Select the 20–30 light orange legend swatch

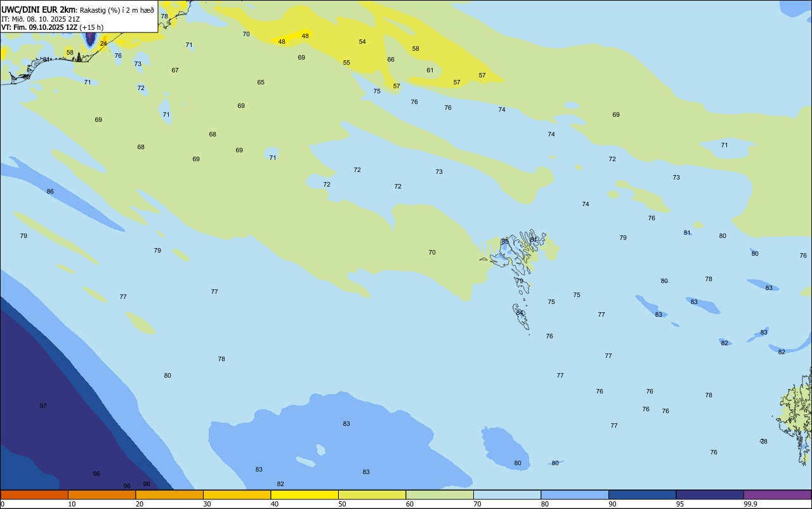click(169, 494)
